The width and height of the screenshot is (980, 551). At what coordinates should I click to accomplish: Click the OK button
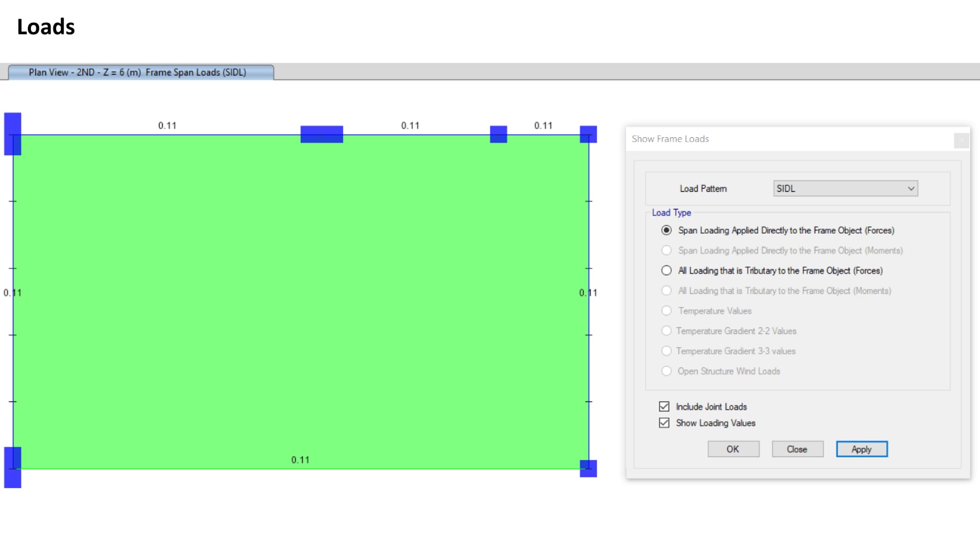[733, 449]
